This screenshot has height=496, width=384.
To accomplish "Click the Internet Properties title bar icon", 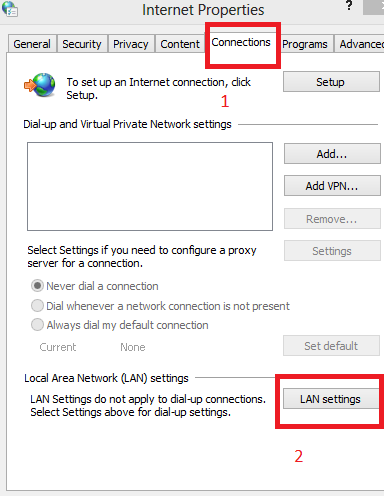I will 10,9.
